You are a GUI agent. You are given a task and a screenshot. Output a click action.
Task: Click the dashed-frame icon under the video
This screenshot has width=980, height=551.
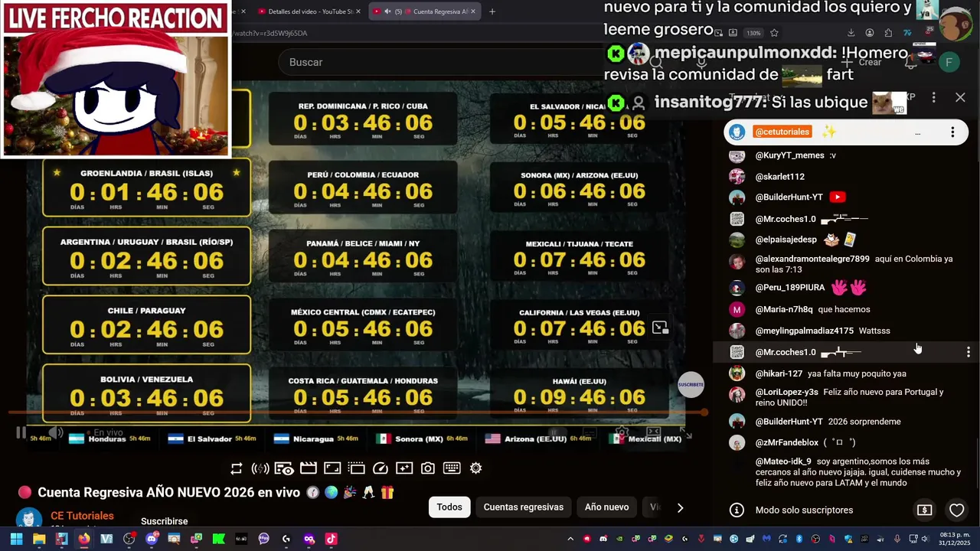356,468
